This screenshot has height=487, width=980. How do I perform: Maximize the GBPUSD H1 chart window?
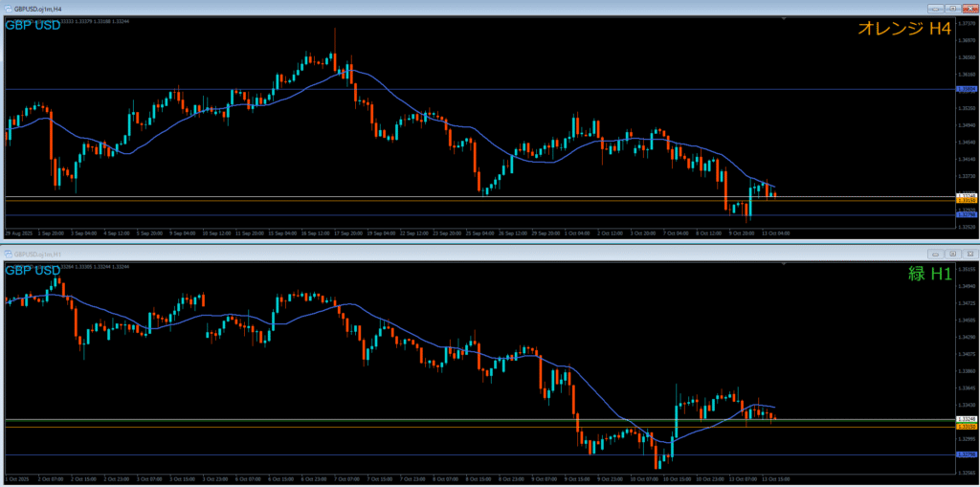pyautogui.click(x=951, y=254)
